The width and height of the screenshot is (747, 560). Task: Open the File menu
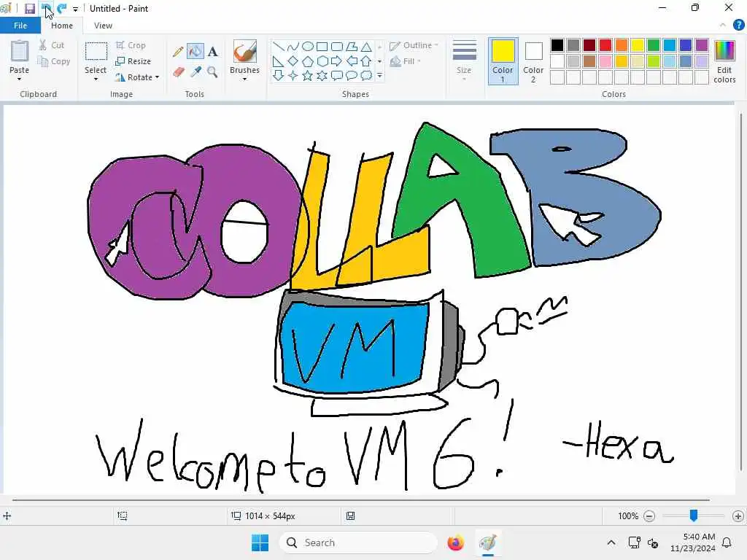point(20,26)
